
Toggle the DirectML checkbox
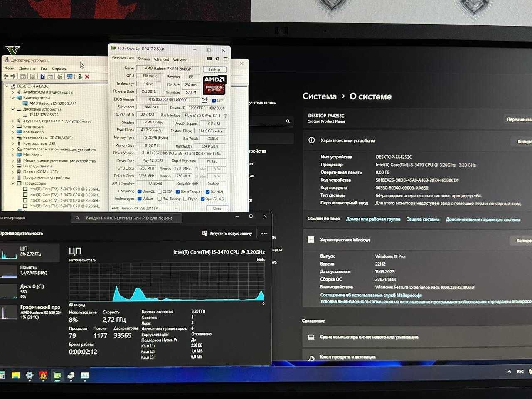click(207, 192)
